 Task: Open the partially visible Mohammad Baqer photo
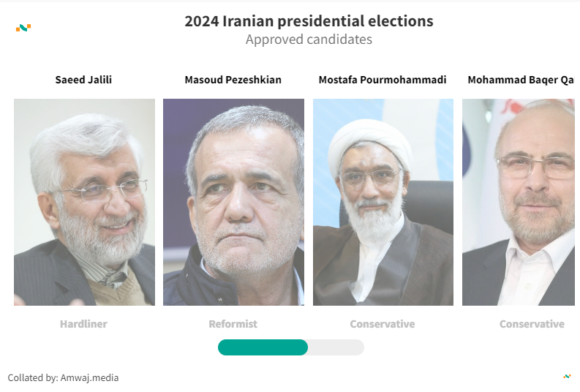tap(519, 202)
